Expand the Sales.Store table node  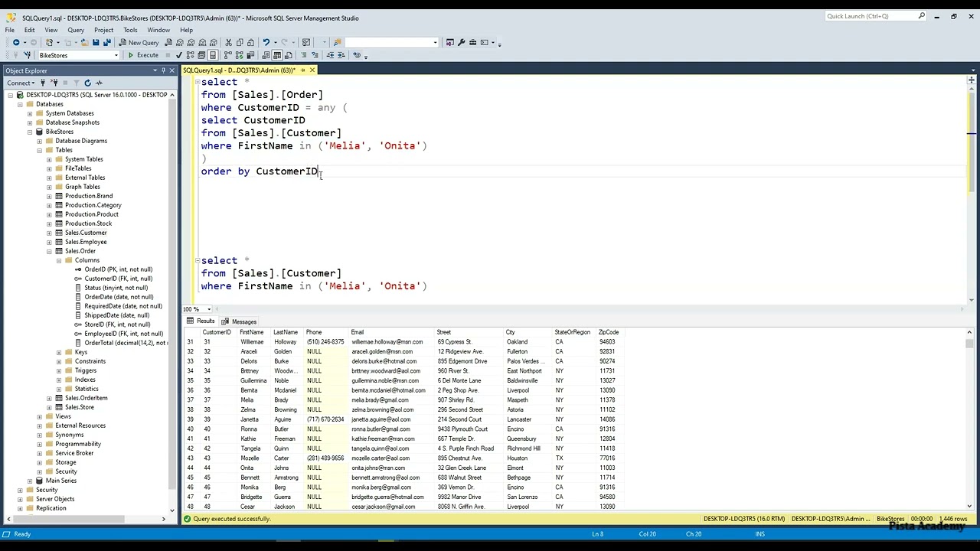pos(50,407)
